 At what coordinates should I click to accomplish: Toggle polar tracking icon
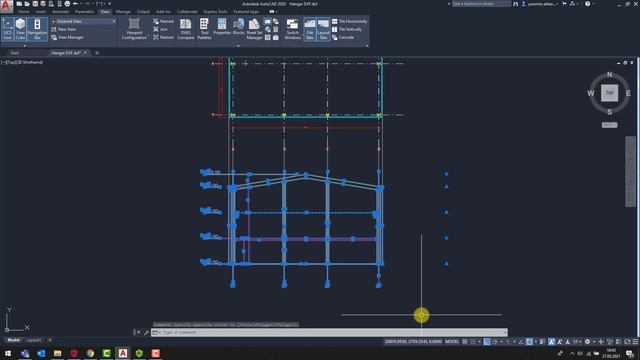point(495,342)
